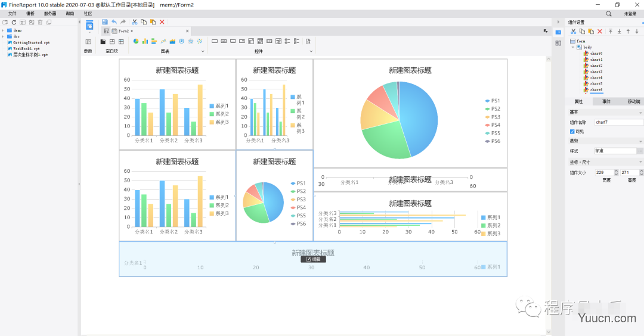Open GettingStarted.cpt in the file list
The width and height of the screenshot is (644, 336).
click(x=29, y=43)
